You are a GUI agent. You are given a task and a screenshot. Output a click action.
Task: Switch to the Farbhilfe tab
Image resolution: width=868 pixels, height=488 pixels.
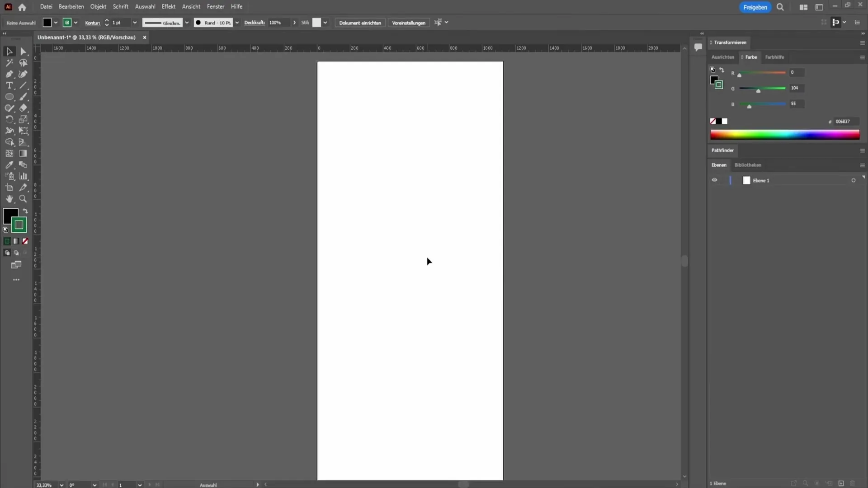coord(774,57)
